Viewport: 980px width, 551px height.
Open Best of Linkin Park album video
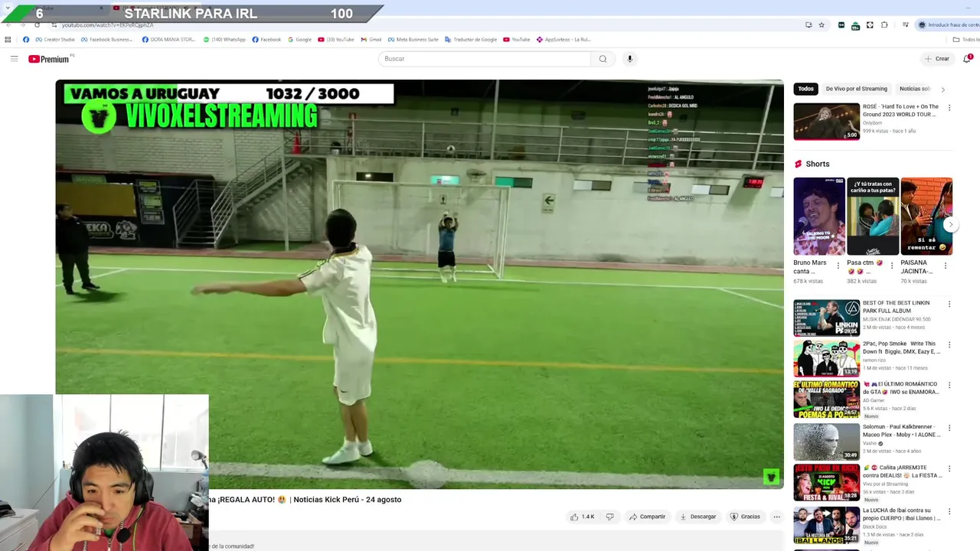pyautogui.click(x=826, y=318)
